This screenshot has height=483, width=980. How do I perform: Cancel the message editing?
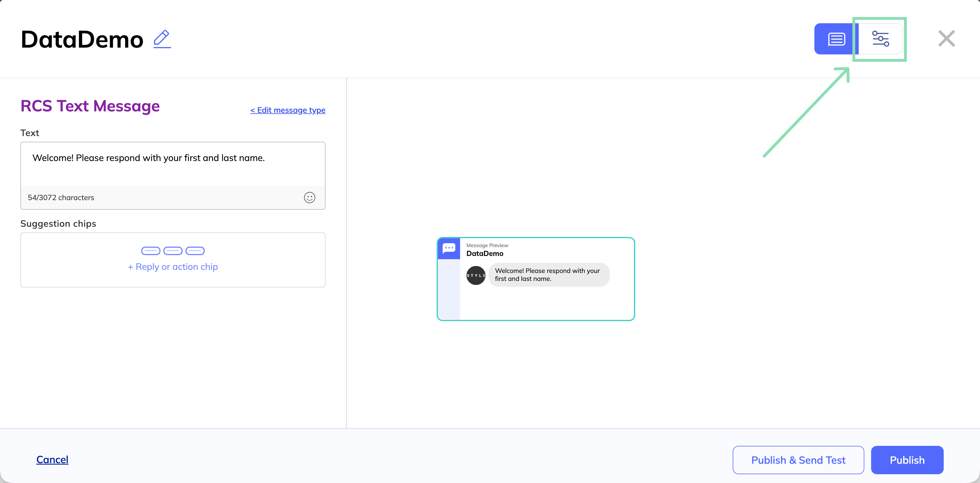[x=52, y=459]
